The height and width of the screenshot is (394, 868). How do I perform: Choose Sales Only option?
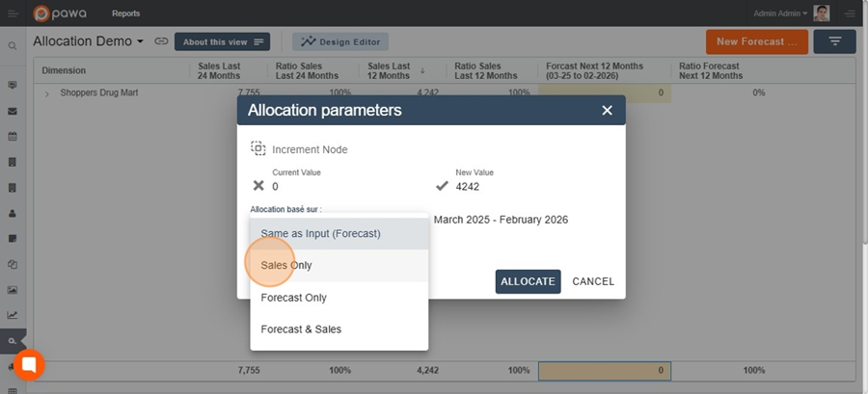pyautogui.click(x=339, y=266)
